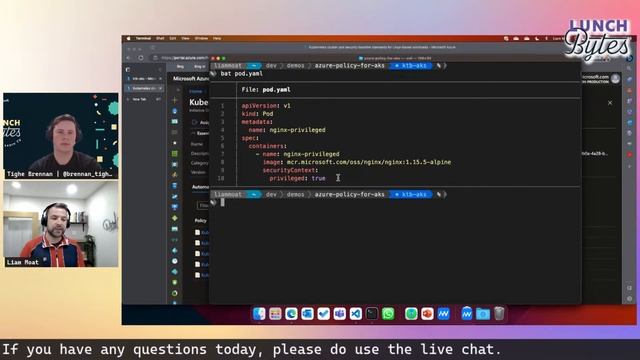The height and width of the screenshot is (360, 640).
Task: Click the Microsoft Azure portal title
Action: pyautogui.click(x=191, y=78)
